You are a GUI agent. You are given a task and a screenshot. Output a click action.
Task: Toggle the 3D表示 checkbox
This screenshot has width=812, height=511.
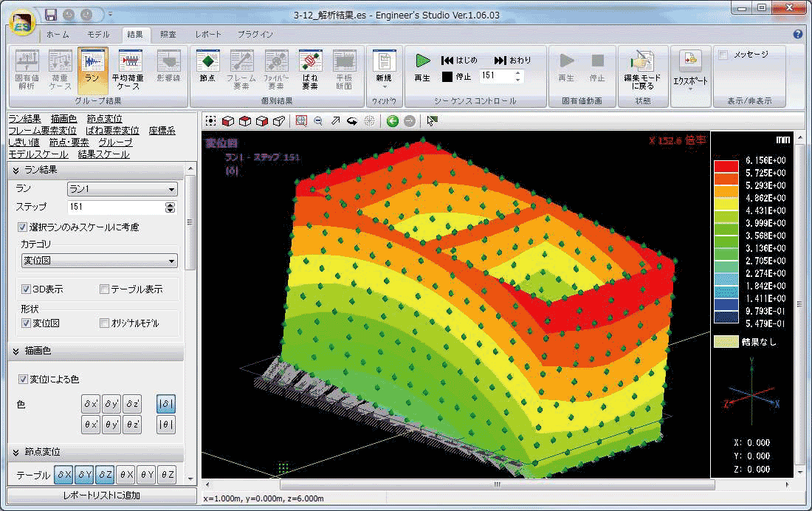pos(26,289)
